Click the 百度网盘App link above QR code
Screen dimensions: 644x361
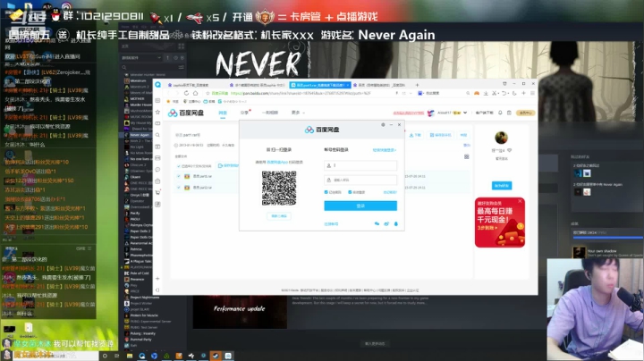pos(276,162)
